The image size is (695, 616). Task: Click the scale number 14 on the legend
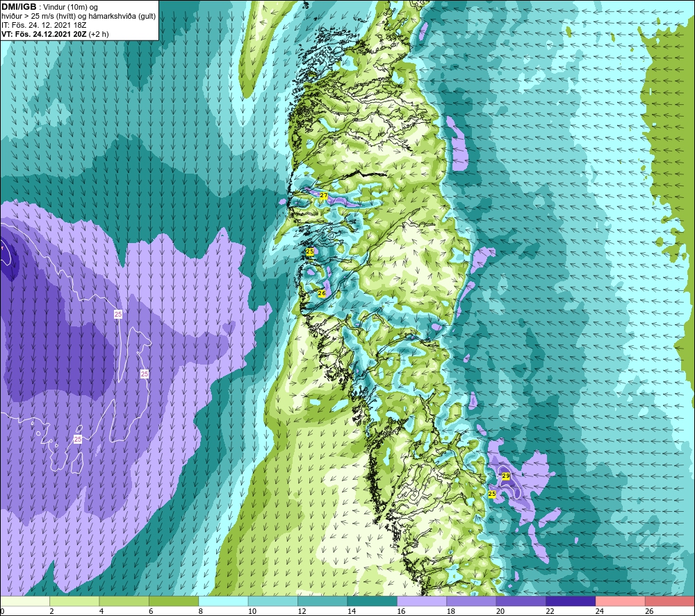(352, 611)
